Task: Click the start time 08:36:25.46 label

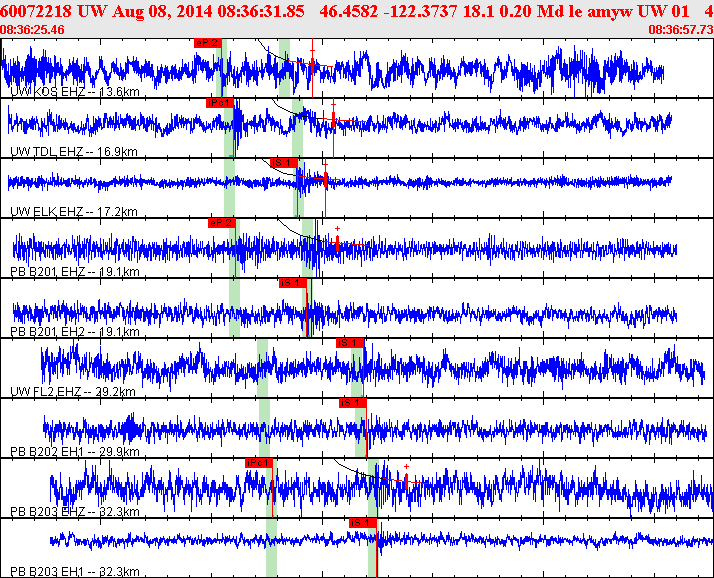Action: tap(34, 30)
